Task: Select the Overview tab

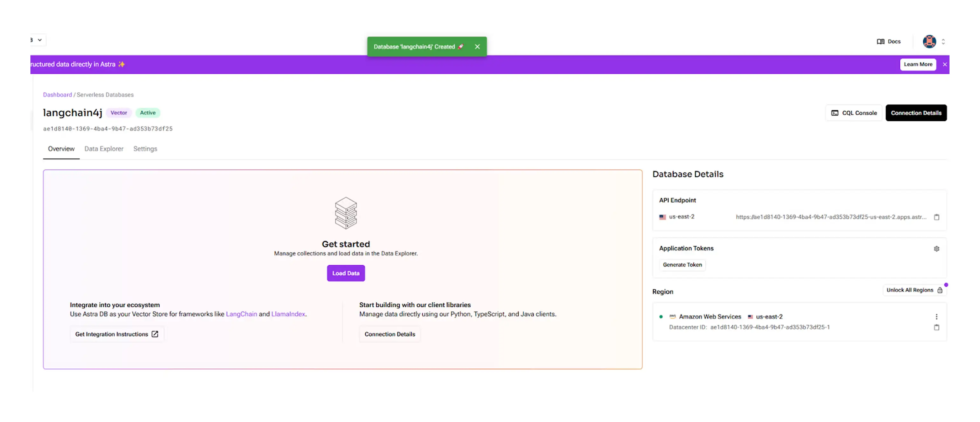Action: pyautogui.click(x=61, y=149)
